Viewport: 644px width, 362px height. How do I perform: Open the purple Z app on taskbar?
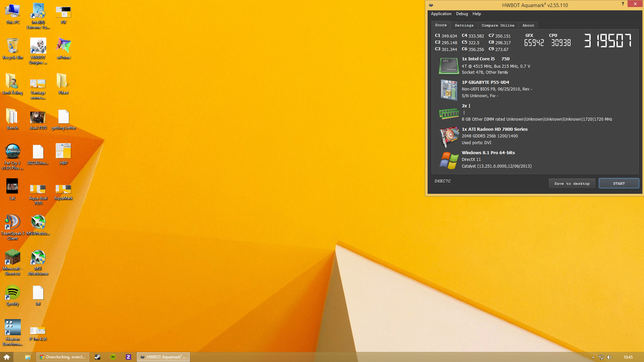(128, 357)
